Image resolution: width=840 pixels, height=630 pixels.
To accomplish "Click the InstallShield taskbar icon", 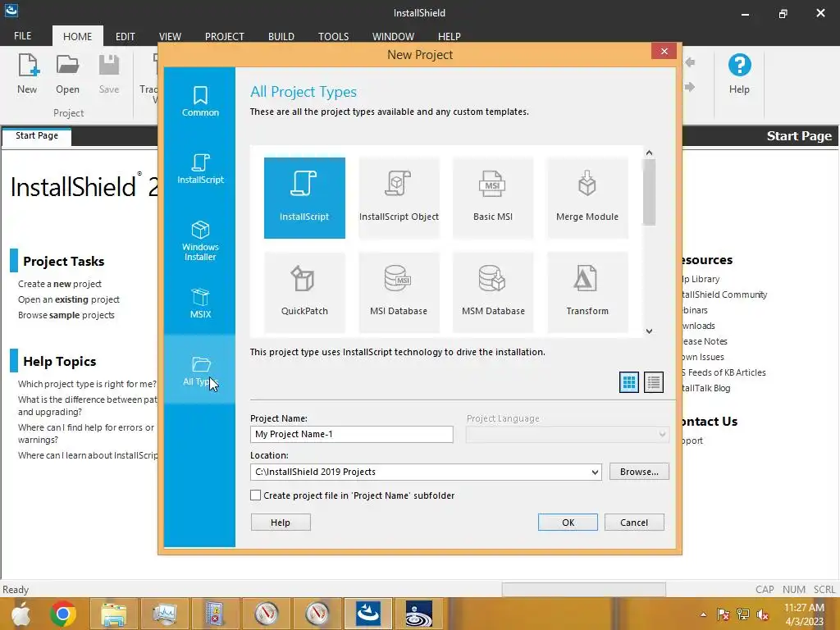I will tap(368, 614).
